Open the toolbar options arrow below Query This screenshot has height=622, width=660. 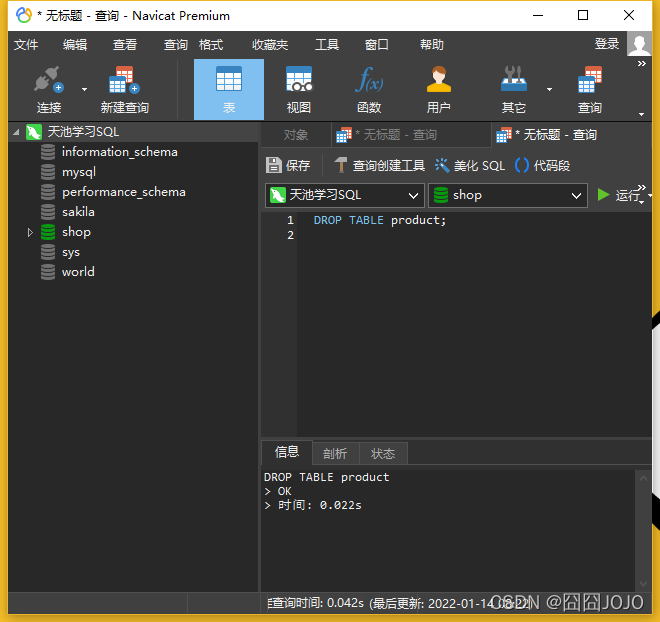(641, 114)
